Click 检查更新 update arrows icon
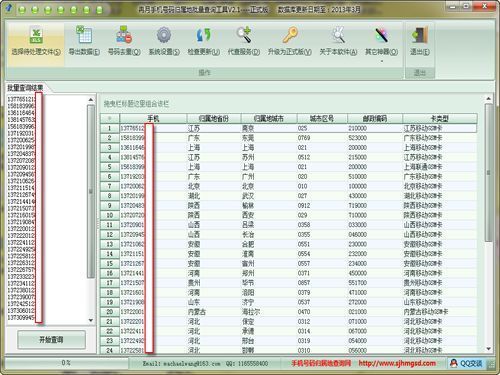 204,35
